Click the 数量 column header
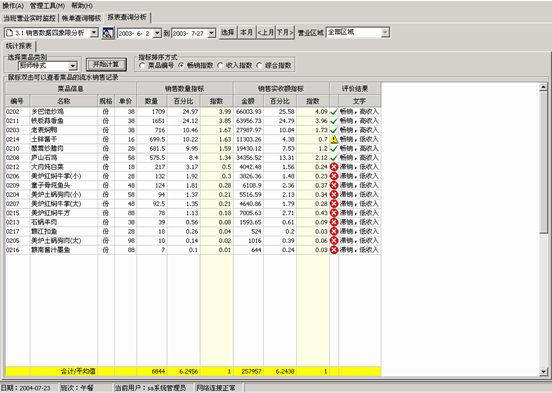This screenshot has height=393, width=552. tap(151, 101)
